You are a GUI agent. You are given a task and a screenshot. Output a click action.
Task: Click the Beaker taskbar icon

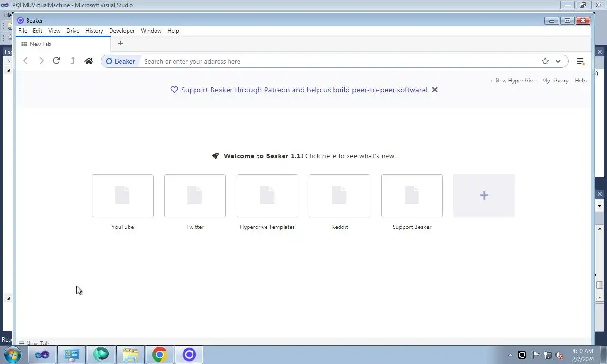coord(189,355)
